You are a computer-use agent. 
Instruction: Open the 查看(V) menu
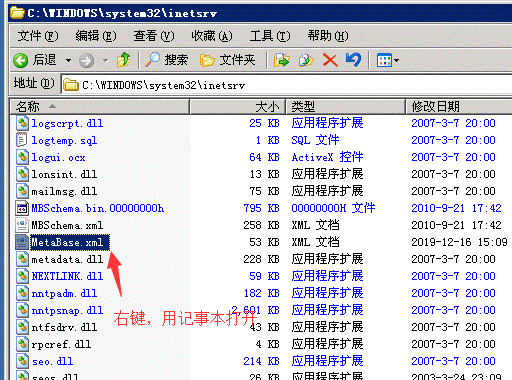coord(154,36)
